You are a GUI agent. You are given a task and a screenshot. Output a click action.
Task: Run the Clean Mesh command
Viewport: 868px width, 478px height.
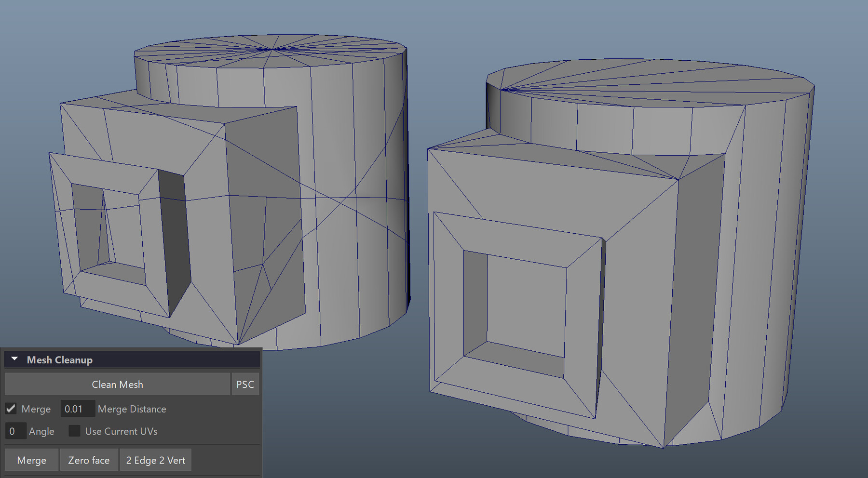coord(117,384)
